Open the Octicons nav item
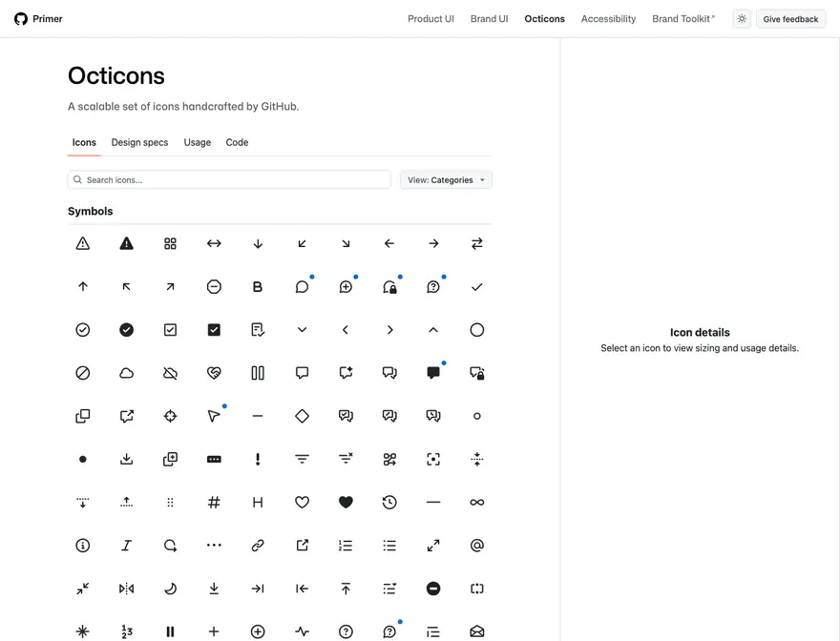Image resolution: width=840 pixels, height=641 pixels. [544, 19]
